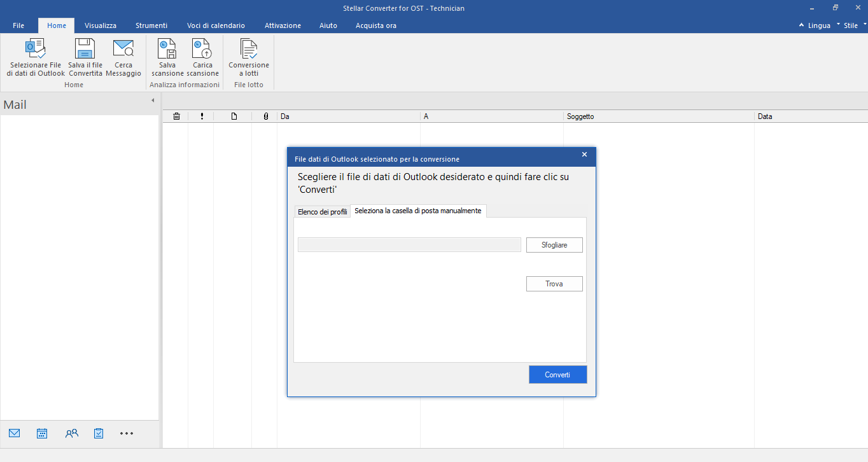Sort by Da column header

[x=349, y=116]
